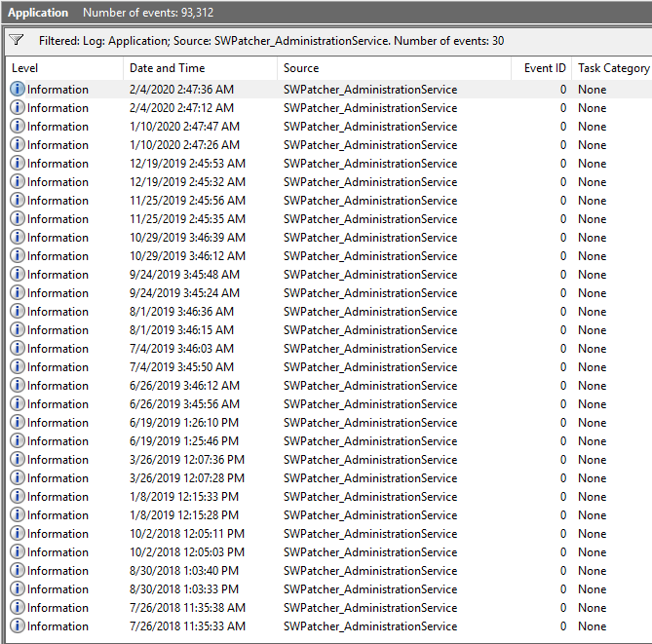
Task: Click info icon for 11/25/2019 2:45:56 AM event
Action: pyautogui.click(x=17, y=200)
